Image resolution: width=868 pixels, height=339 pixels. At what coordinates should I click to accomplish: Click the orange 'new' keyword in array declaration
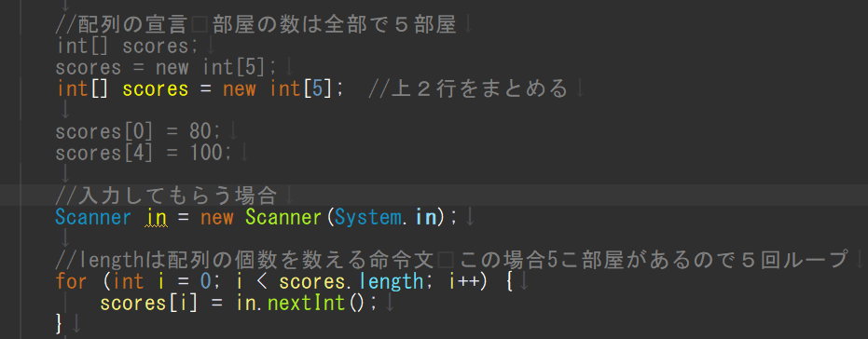[x=240, y=89]
